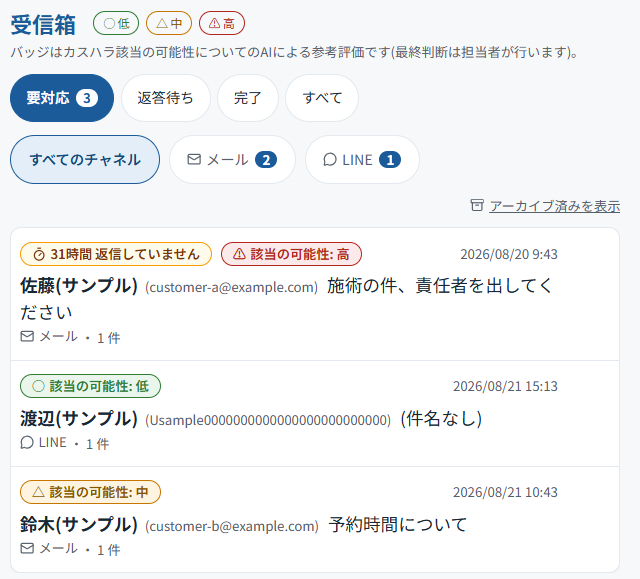640x579 pixels.
Task: Select the すべてのチャネル filter
Action: [85, 160]
